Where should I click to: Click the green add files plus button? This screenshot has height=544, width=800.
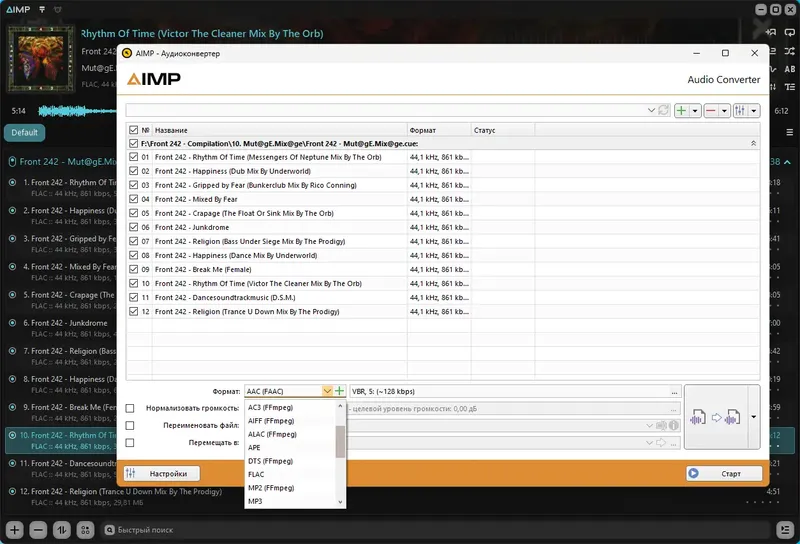681,111
